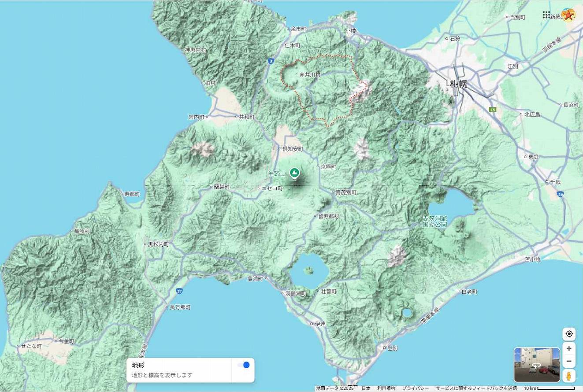Click the 今金町 town label
This screenshot has height=392, width=583.
67,341
